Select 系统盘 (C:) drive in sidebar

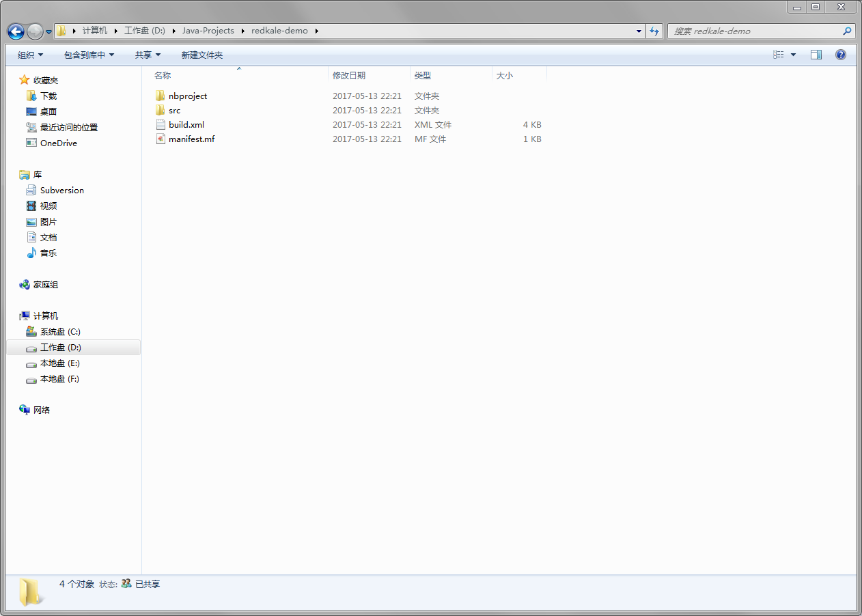60,332
